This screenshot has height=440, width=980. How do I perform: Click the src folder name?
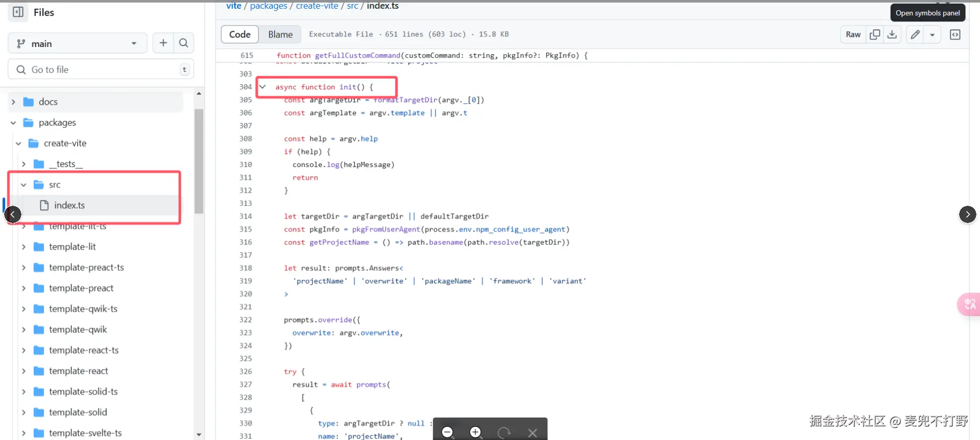click(x=55, y=185)
